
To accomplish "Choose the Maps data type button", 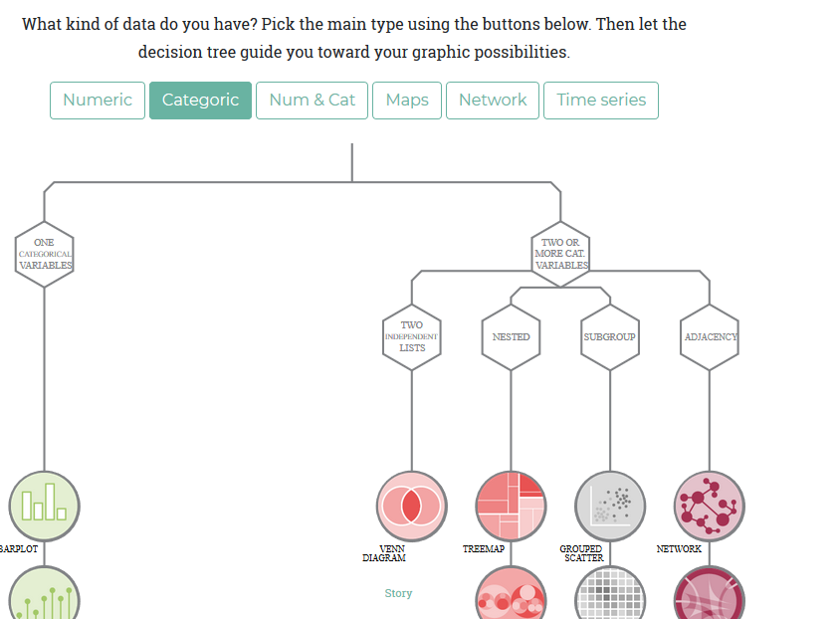I will 407,101.
